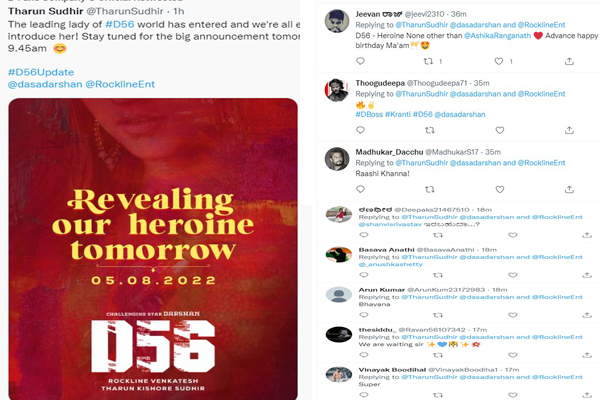Reply to Madhukar_Dacchu's Raashi Khanna tweet

point(360,189)
